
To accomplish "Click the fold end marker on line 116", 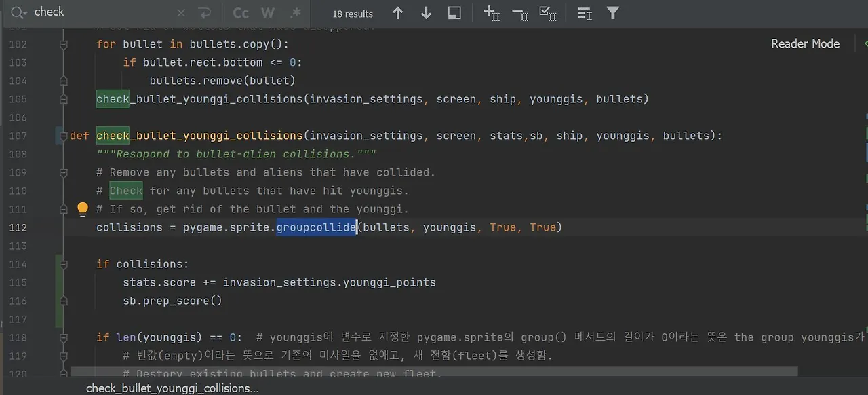I will click(x=64, y=301).
